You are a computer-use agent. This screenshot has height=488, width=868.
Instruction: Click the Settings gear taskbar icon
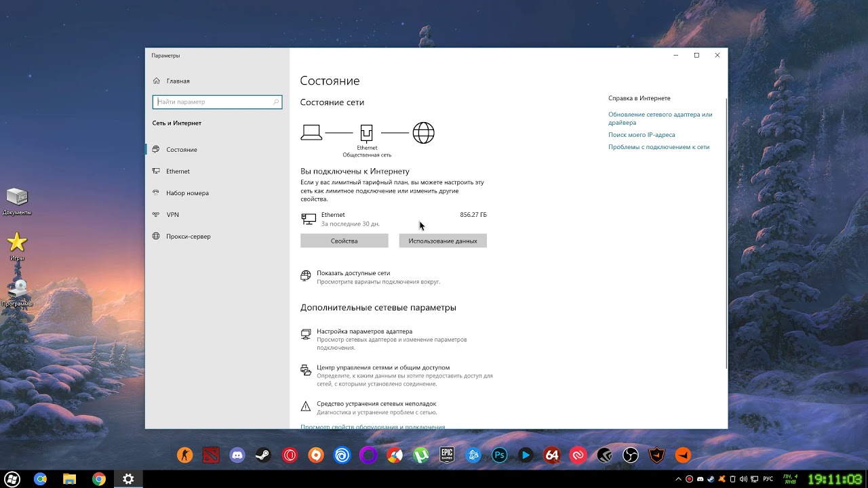click(x=128, y=479)
